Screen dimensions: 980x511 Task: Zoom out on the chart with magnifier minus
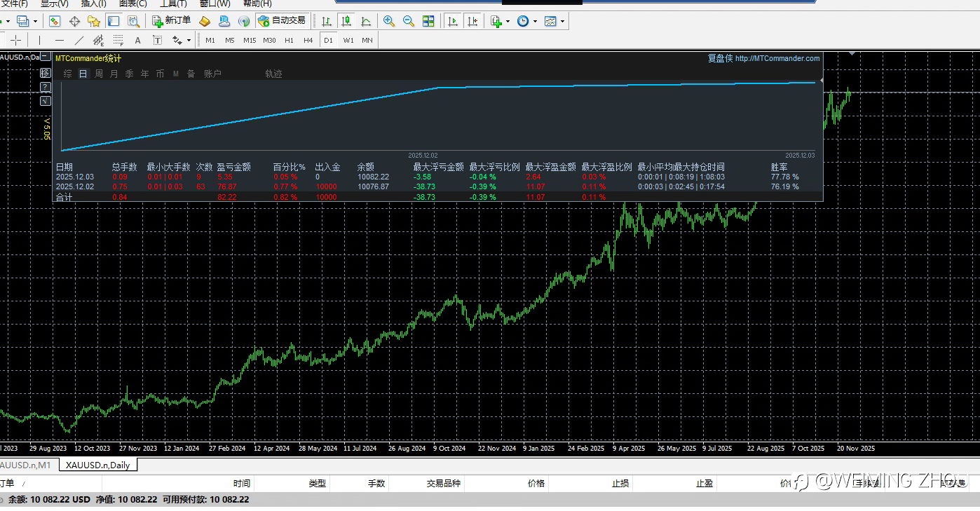408,22
